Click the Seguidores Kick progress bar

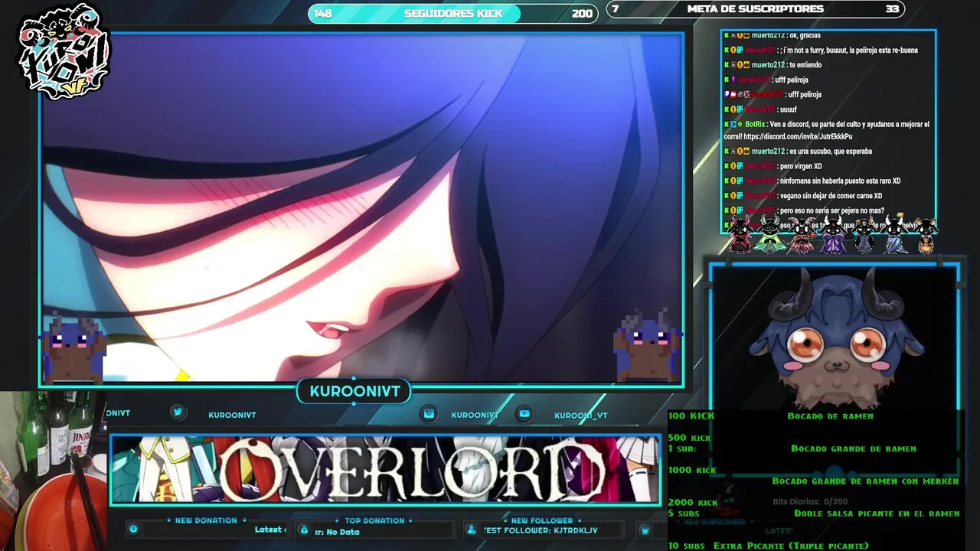[x=453, y=13]
